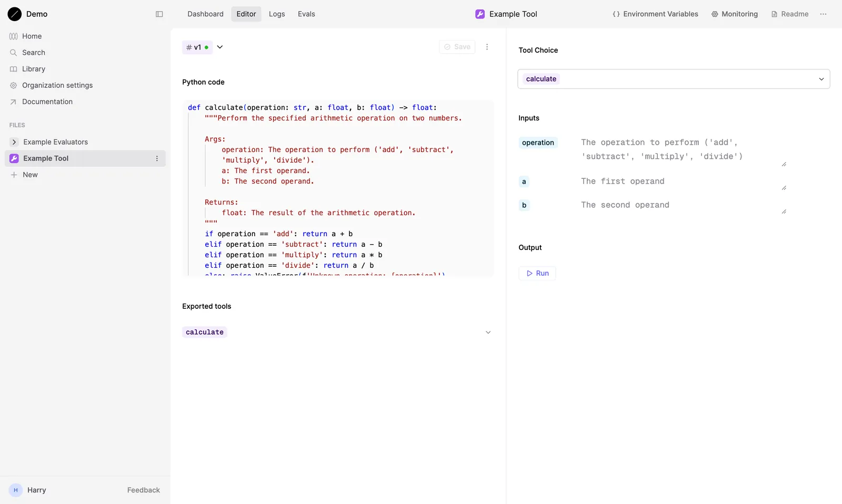Viewport: 842px width, 504px height.
Task: Click the Library book icon
Action: click(x=14, y=69)
